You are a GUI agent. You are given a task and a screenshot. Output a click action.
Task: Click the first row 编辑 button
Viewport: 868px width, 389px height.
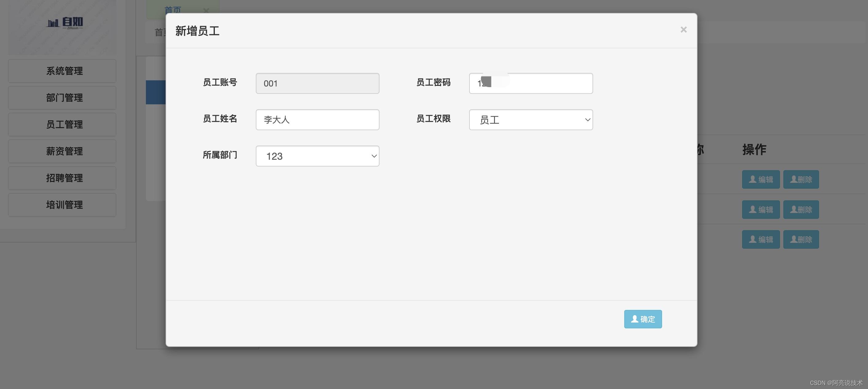point(761,179)
